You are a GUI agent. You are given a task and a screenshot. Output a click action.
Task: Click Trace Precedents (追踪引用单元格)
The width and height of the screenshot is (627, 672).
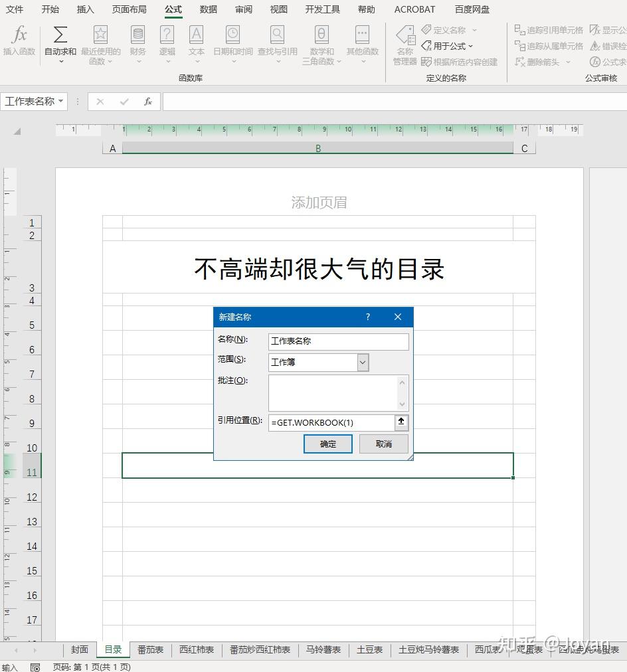coord(549,30)
